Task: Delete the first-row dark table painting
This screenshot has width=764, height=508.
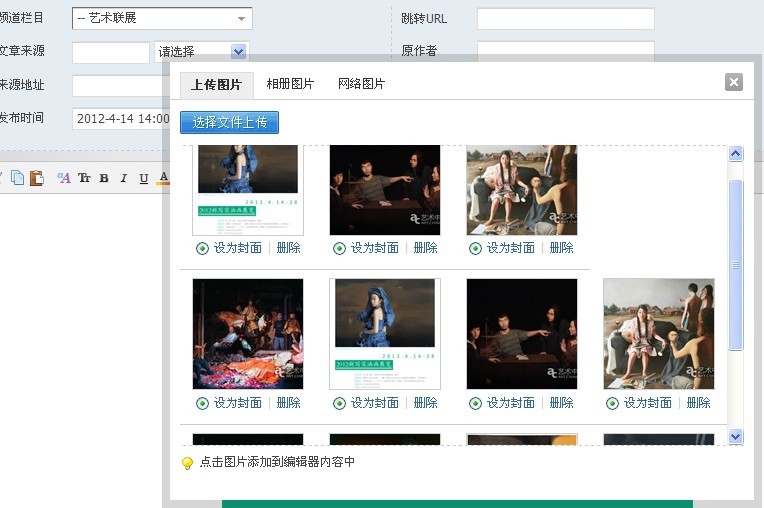Action: click(425, 248)
